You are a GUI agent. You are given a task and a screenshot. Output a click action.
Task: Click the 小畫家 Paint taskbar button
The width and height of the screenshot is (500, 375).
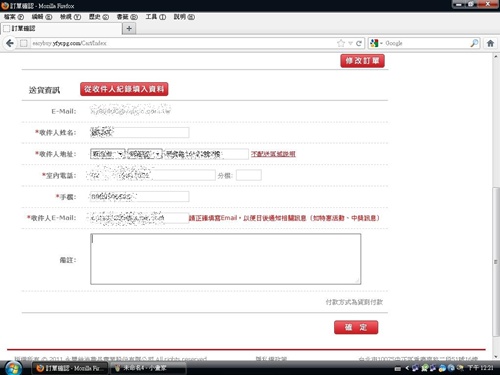pyautogui.click(x=148, y=368)
